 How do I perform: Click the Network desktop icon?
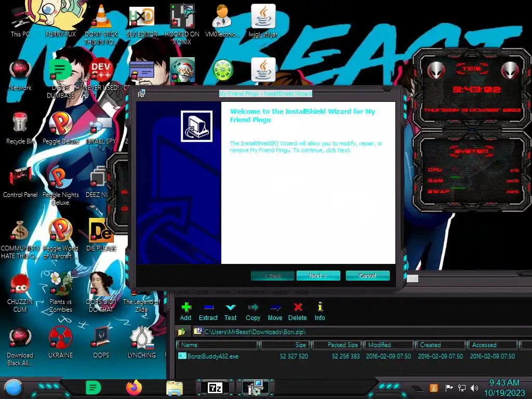[20, 75]
